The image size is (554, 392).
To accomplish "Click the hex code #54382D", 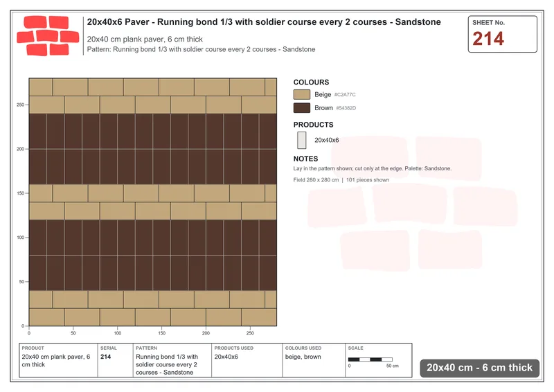I will pyautogui.click(x=346, y=108).
